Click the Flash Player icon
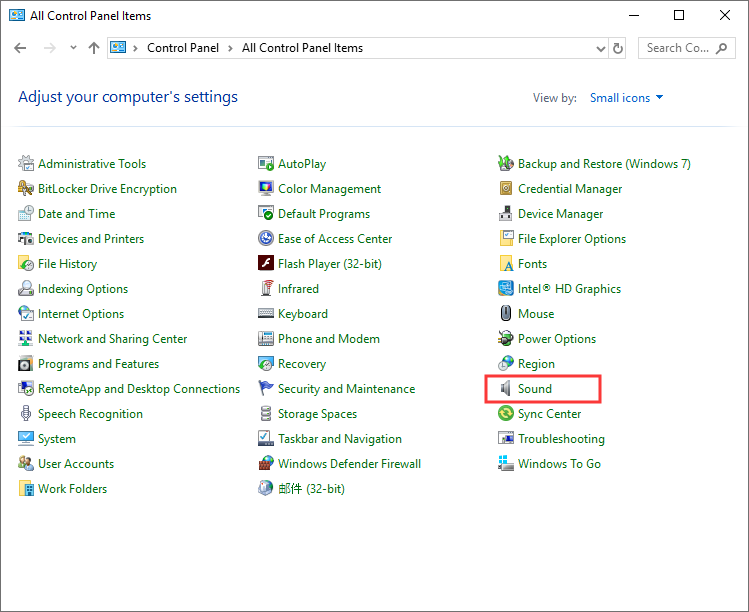Viewport: 749px width, 612px height. [266, 263]
